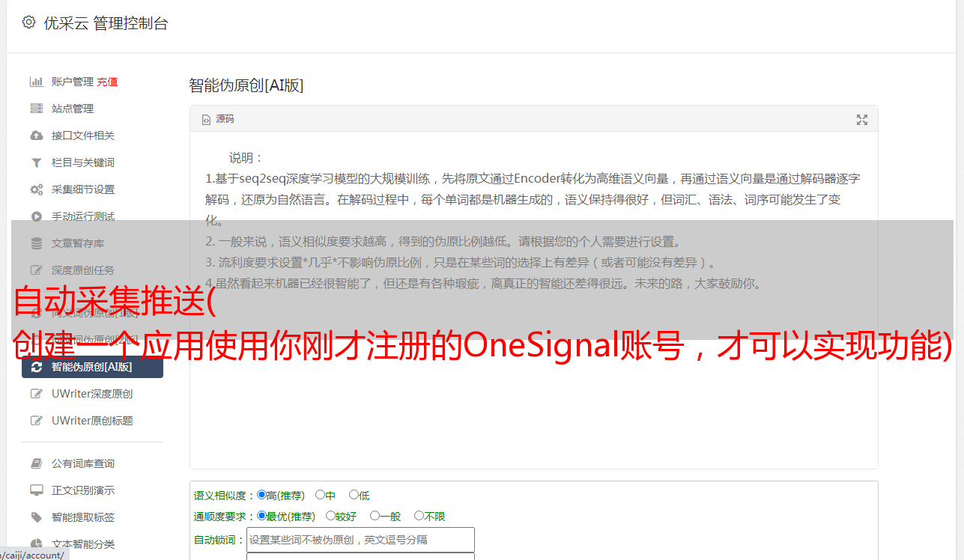Toggle fullscreen icon in editor toolbar
Image resolution: width=964 pixels, height=560 pixels.
862,120
